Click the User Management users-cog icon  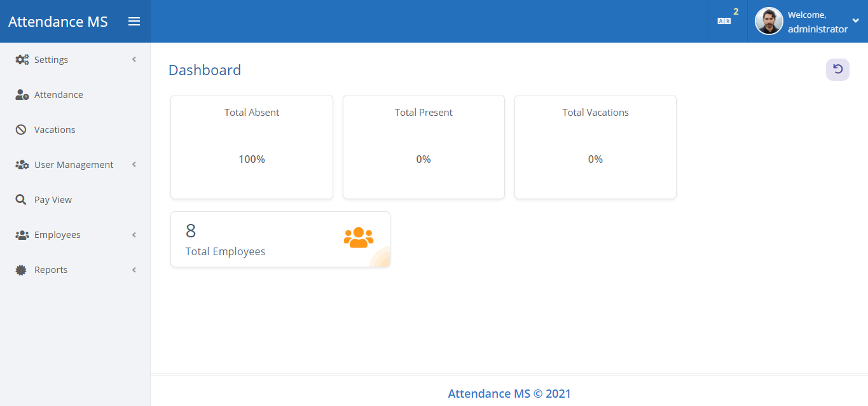[22, 165]
